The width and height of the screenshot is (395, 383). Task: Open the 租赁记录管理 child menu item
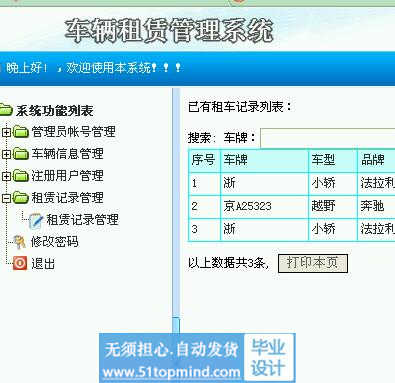(x=82, y=220)
